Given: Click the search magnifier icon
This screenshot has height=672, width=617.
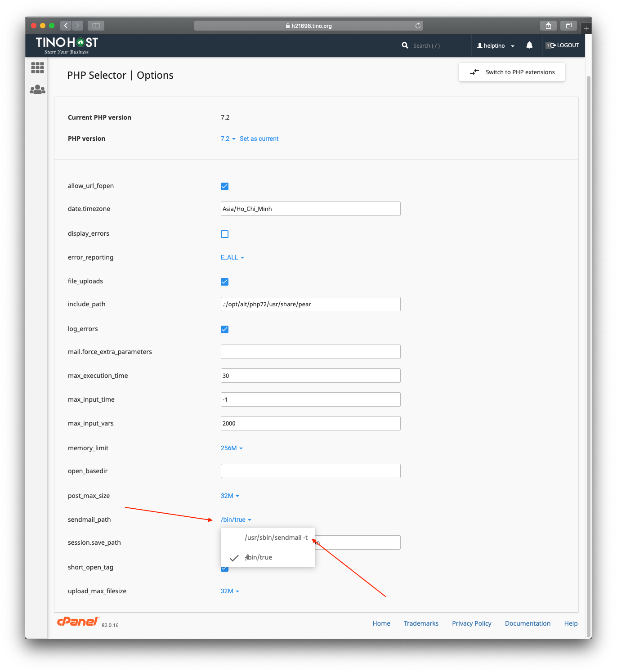Looking at the screenshot, I should tap(405, 45).
